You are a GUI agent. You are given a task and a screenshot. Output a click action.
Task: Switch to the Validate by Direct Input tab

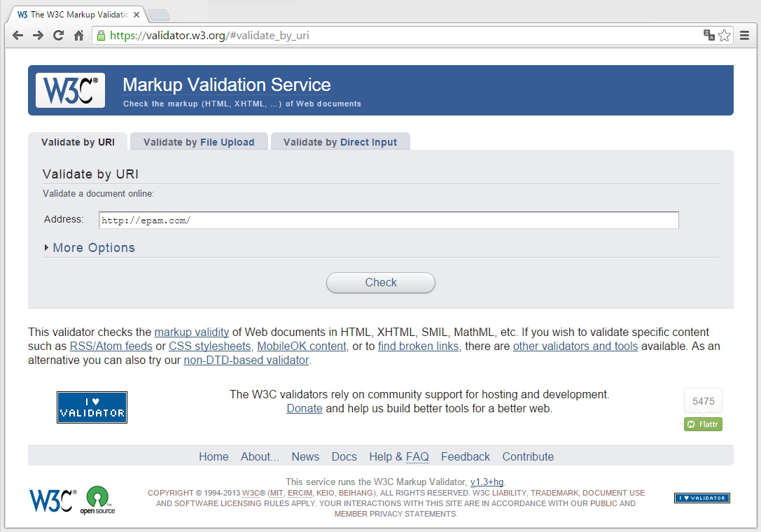pos(340,141)
